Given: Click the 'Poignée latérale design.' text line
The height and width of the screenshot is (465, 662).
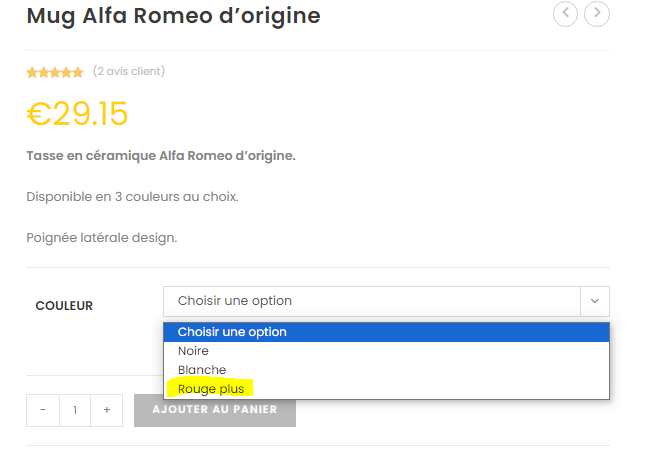Looking at the screenshot, I should click(102, 238).
